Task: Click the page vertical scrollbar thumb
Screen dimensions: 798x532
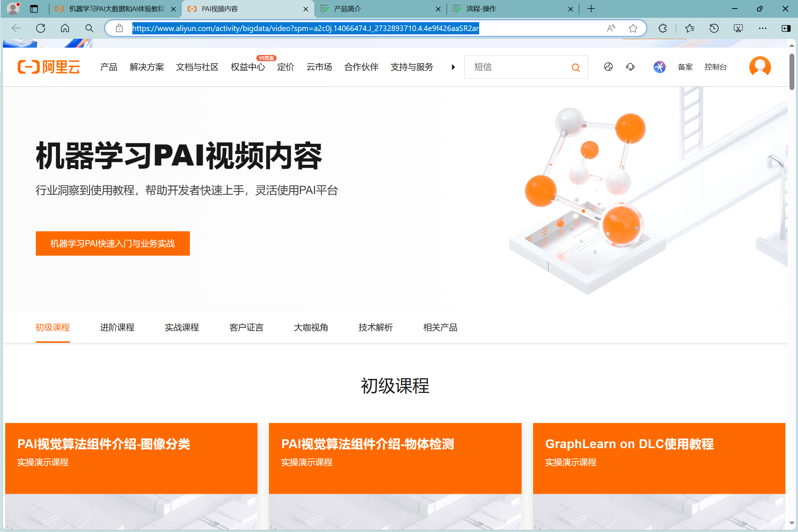Action: pyautogui.click(x=792, y=72)
